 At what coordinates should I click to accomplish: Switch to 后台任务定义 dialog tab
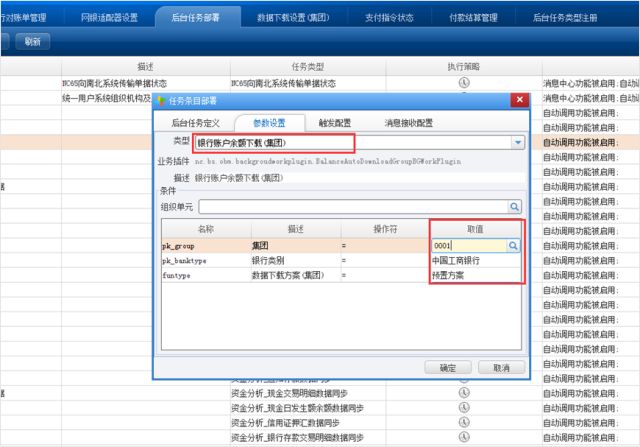pos(195,123)
